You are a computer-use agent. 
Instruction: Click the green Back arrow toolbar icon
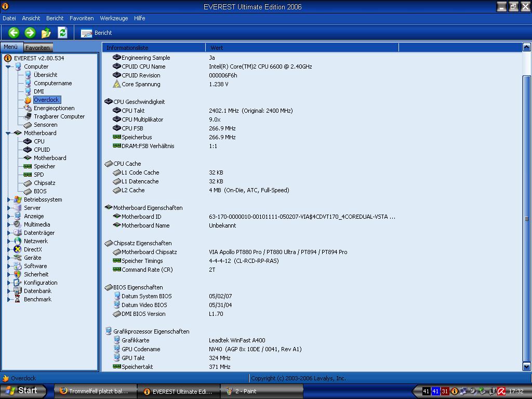[14, 33]
